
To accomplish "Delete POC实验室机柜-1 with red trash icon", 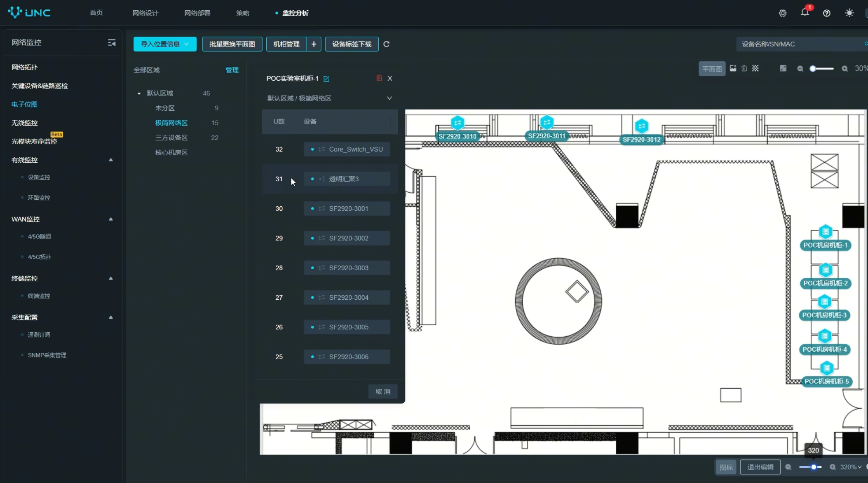I will click(379, 78).
